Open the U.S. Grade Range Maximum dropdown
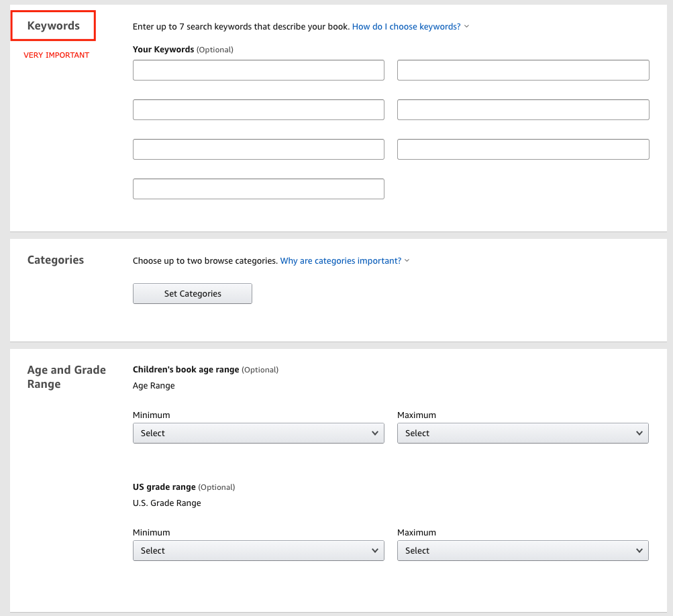Screen dimensions: 673x616 point(523,551)
